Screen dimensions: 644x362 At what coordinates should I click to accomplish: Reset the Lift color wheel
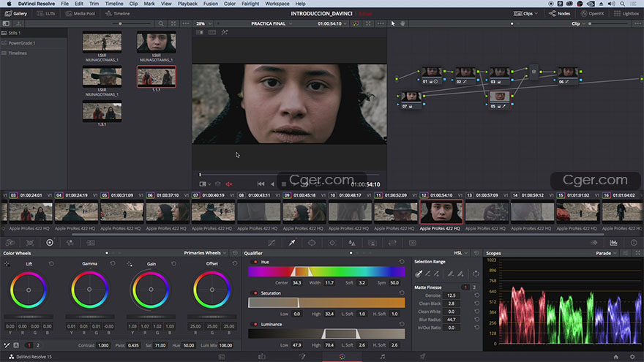[51, 263]
